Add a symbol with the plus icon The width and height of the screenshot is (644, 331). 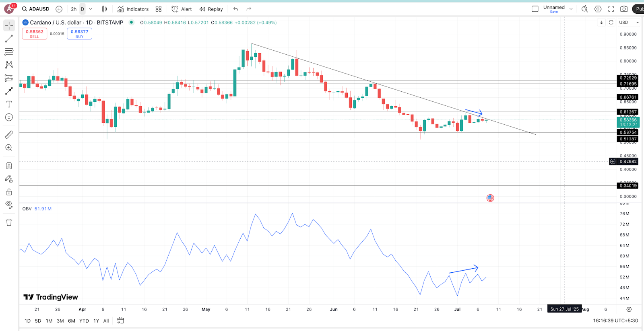pyautogui.click(x=59, y=9)
